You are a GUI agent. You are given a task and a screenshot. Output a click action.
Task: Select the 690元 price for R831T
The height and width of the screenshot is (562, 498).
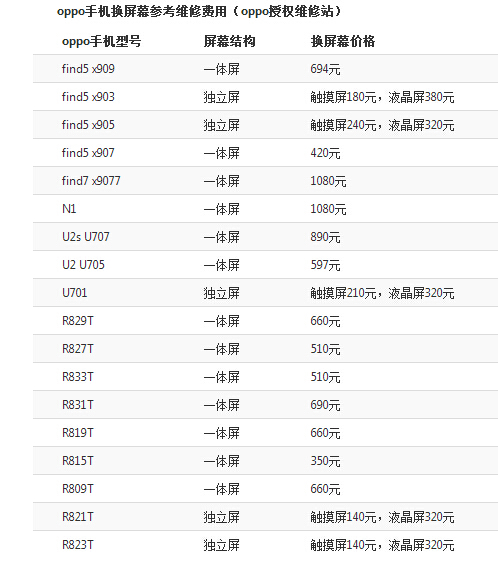pyautogui.click(x=325, y=405)
